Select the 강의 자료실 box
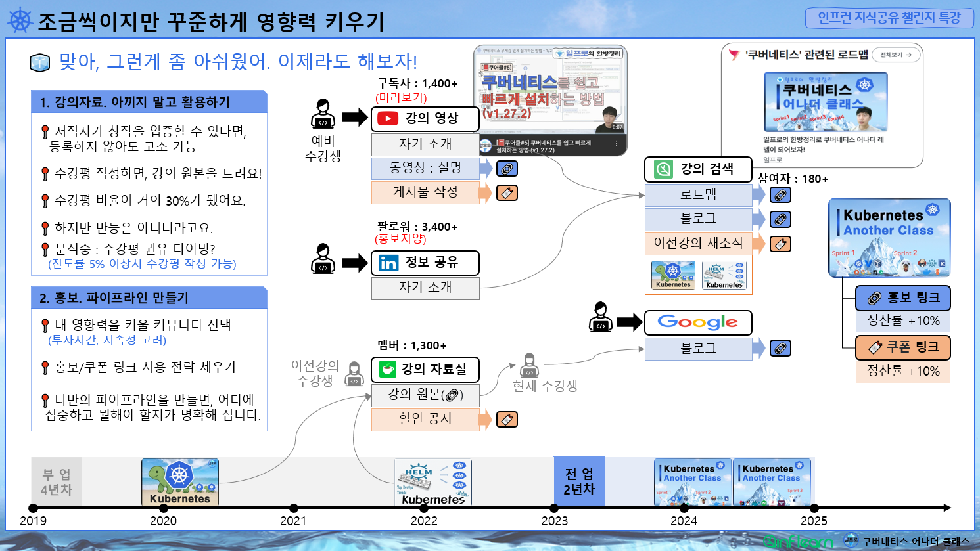980x551 pixels. tap(425, 369)
